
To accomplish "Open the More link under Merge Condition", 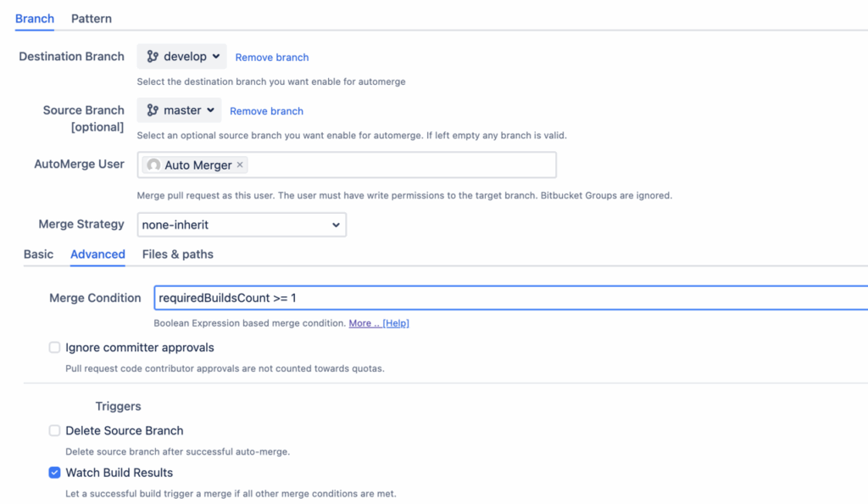I will point(364,323).
